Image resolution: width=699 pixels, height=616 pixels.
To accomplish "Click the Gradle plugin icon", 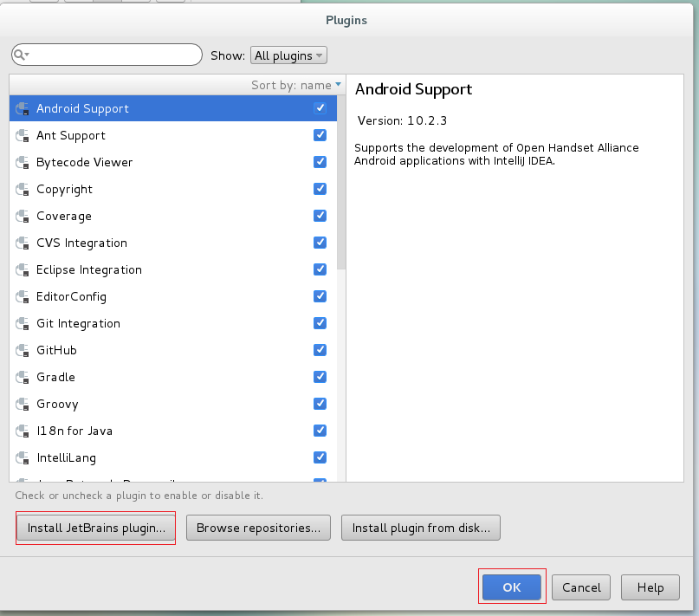I will 23,378.
